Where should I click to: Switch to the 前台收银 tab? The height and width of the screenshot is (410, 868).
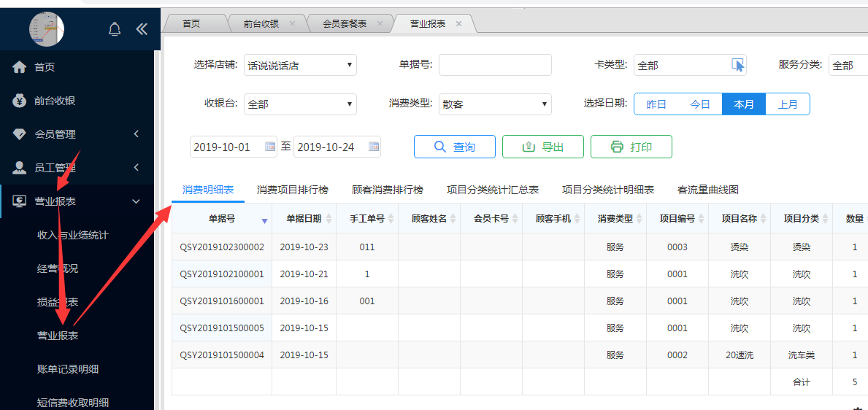coord(261,24)
